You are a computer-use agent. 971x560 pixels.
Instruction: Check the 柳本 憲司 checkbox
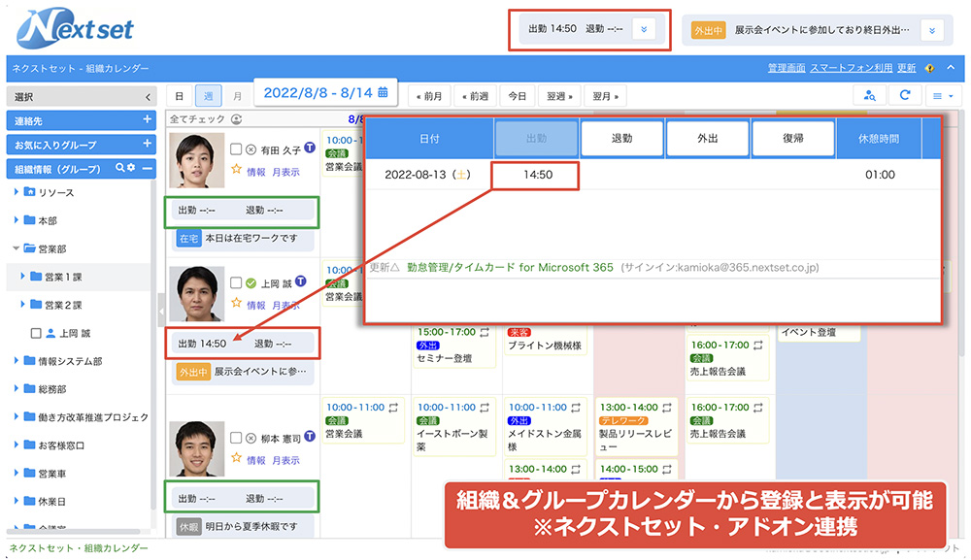click(236, 438)
